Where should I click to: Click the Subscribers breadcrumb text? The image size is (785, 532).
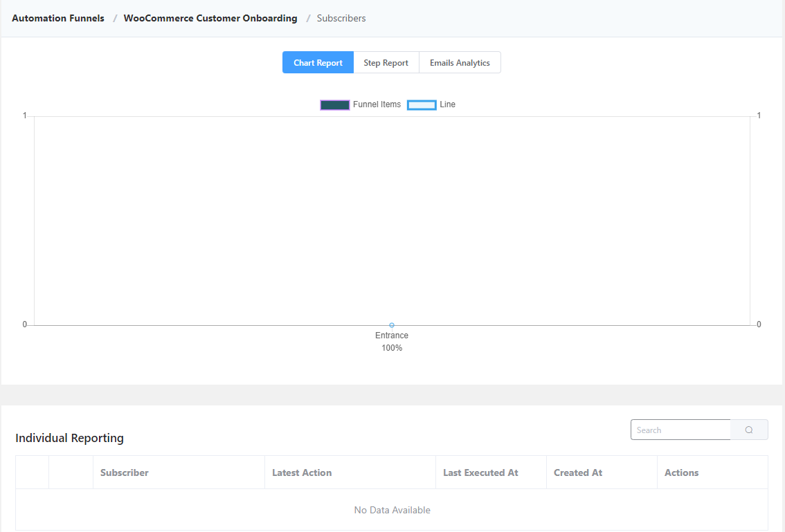click(341, 18)
